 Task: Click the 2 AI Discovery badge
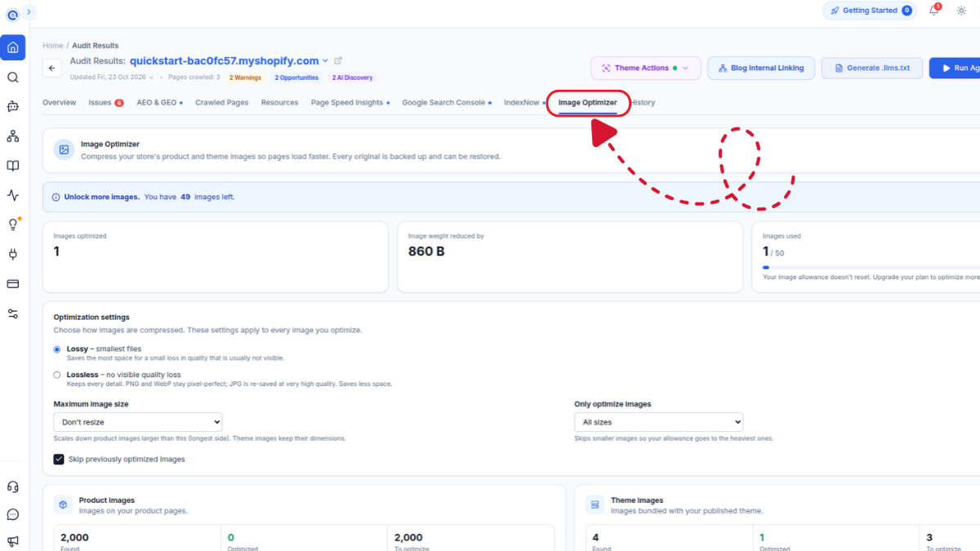tap(352, 78)
